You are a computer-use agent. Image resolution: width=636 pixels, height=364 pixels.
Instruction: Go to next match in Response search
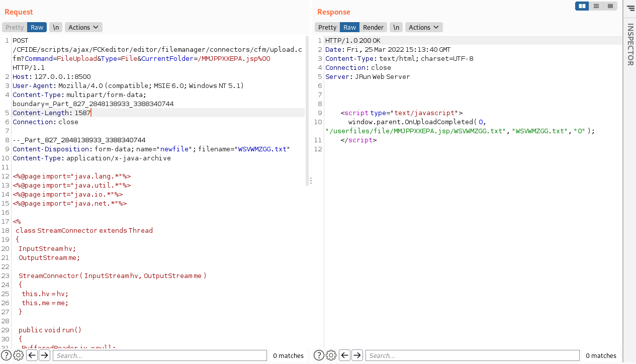click(x=357, y=355)
